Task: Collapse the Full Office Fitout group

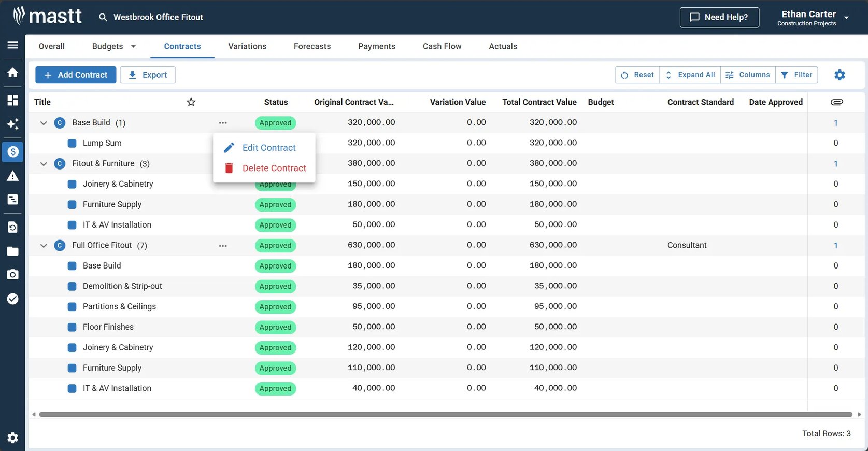Action: click(44, 246)
